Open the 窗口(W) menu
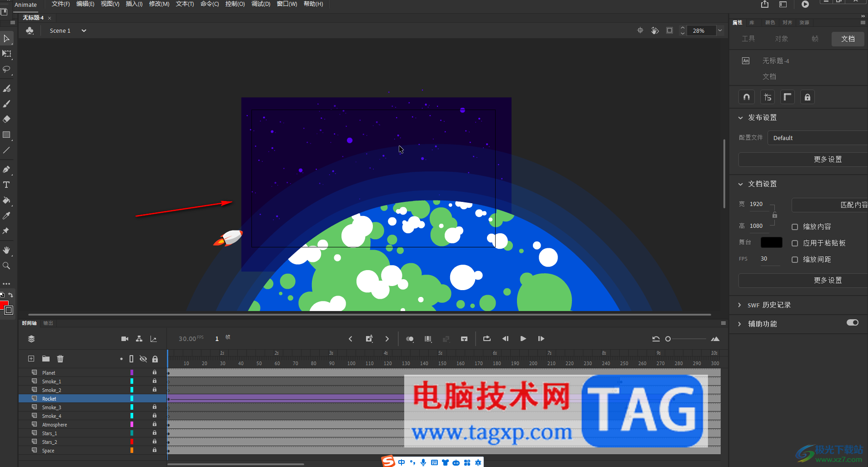Viewport: 868px width, 467px height. [x=287, y=4]
